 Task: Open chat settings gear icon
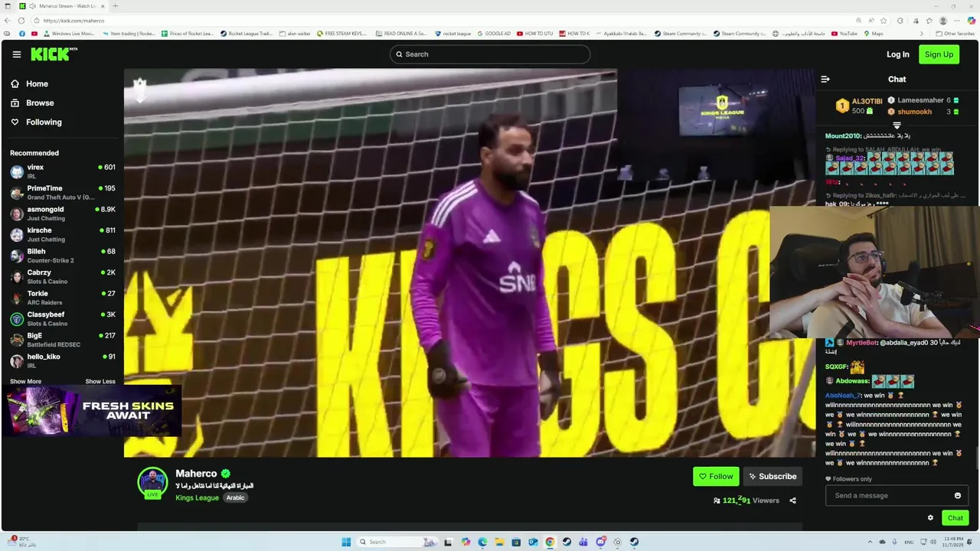click(930, 518)
